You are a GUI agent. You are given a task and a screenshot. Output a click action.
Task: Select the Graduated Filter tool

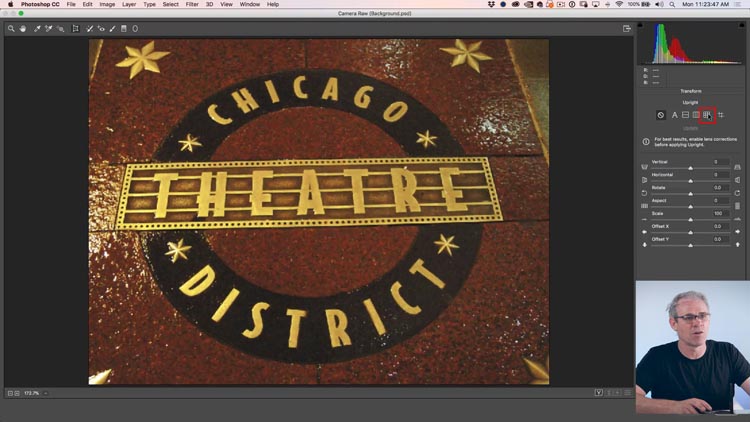(124, 29)
